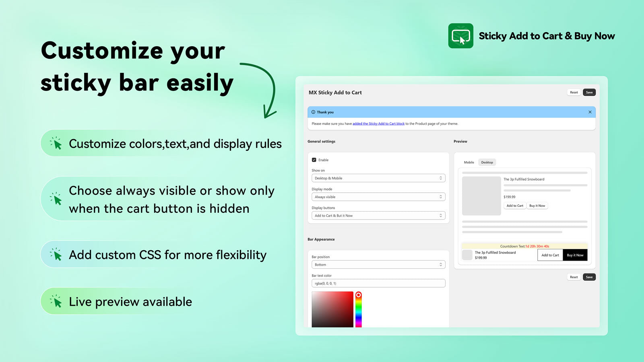Expand the Display mode dropdown
The image size is (644, 362).
click(378, 197)
